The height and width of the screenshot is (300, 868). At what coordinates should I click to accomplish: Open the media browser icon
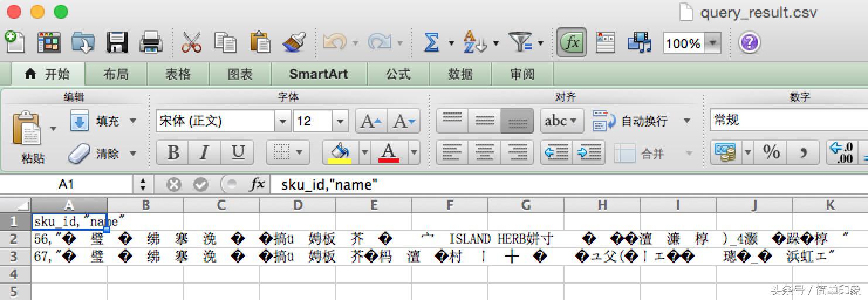coord(640,43)
